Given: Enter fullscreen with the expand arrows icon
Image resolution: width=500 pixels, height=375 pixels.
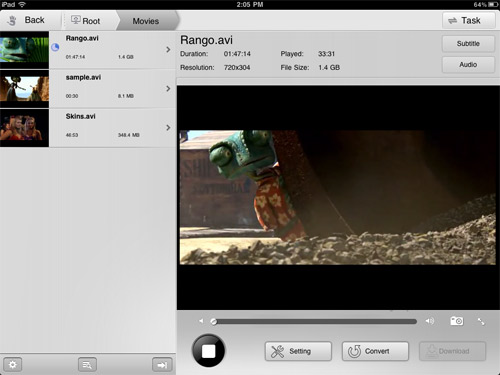Looking at the screenshot, I should point(481,321).
